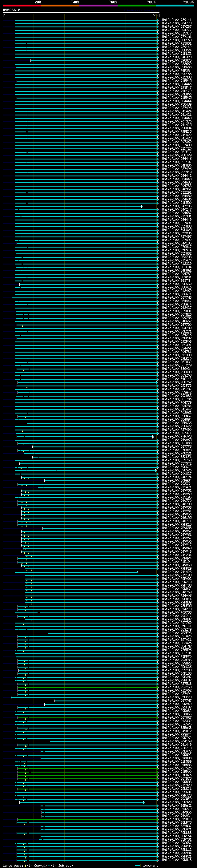The image size is (197, 868).
Task: Select hit label UniRef100_Q00827
Action: [x=176, y=474]
